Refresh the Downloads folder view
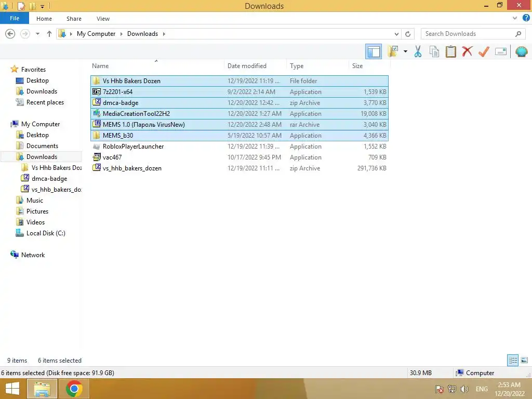Viewport: 532px width, 399px height. point(407,34)
